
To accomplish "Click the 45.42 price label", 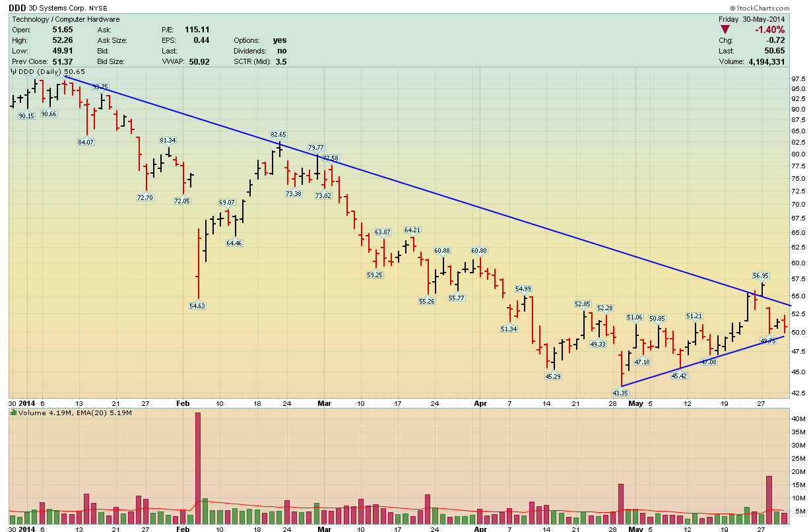I will pyautogui.click(x=679, y=376).
